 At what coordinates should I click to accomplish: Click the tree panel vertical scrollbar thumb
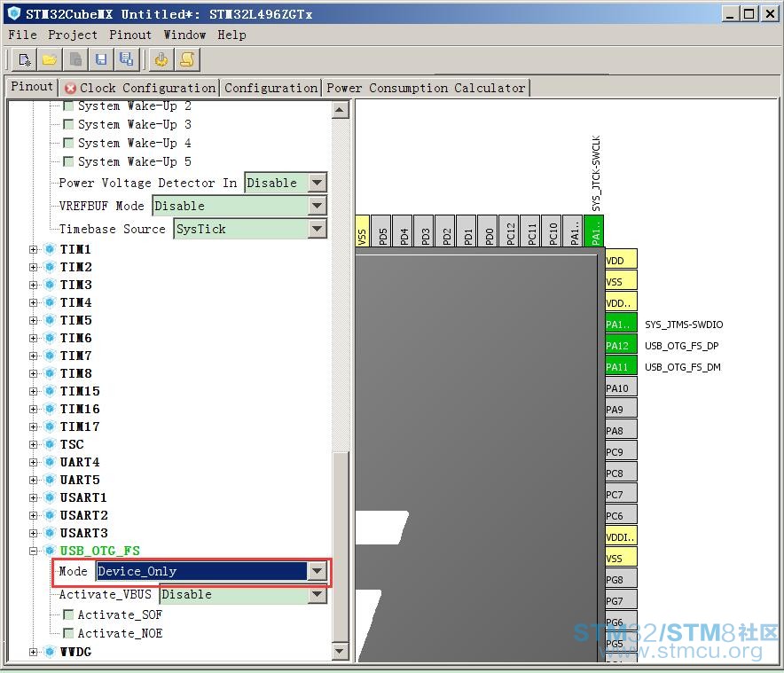340,546
